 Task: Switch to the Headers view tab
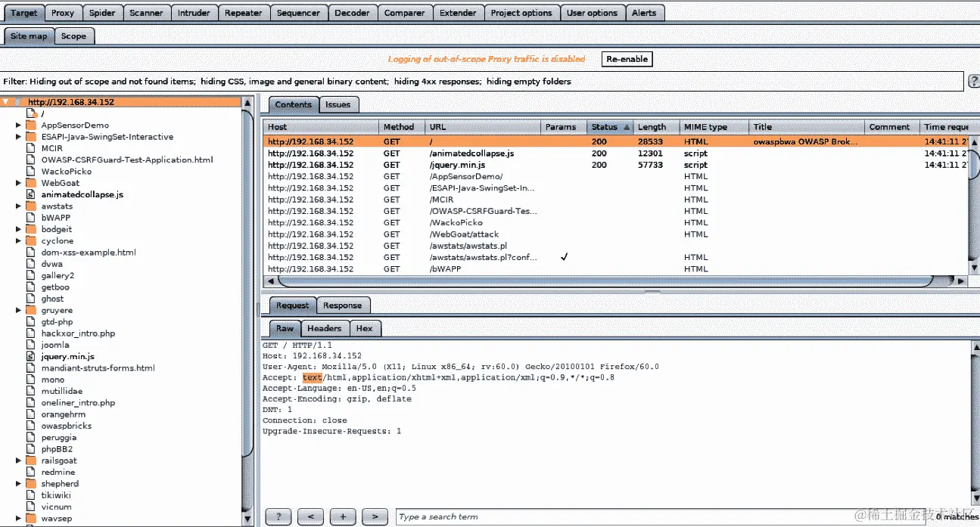click(325, 328)
